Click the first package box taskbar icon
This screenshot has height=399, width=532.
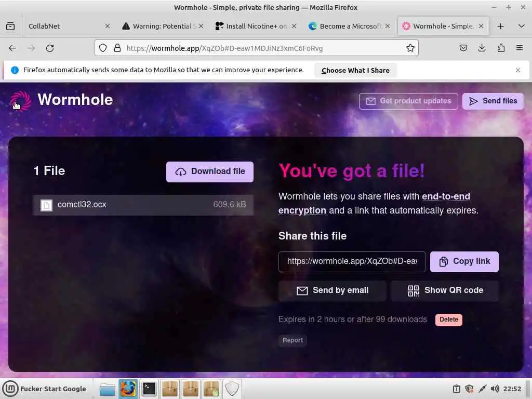tap(170, 389)
